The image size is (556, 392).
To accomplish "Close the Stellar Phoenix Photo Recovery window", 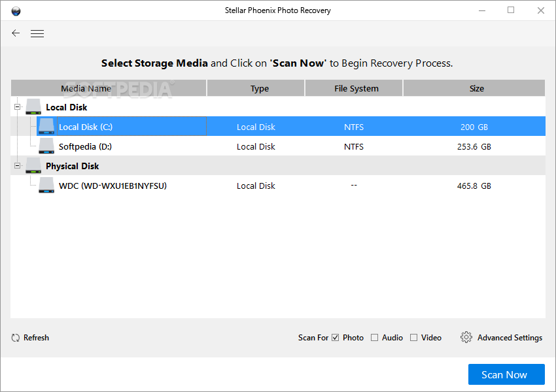I will pos(541,10).
